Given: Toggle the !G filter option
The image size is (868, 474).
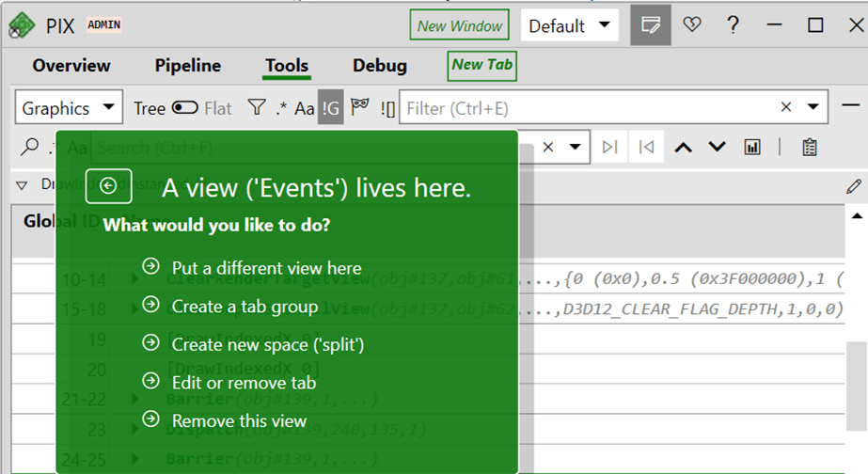Looking at the screenshot, I should click(x=330, y=107).
